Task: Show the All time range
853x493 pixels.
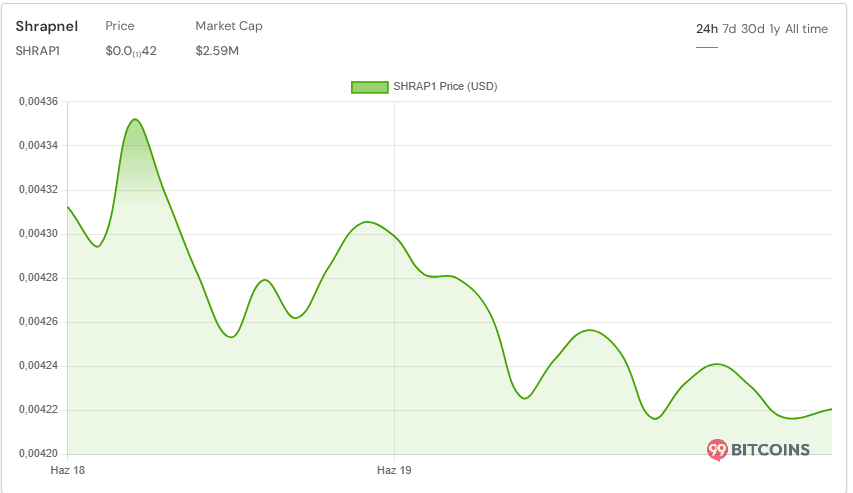Action: click(806, 29)
